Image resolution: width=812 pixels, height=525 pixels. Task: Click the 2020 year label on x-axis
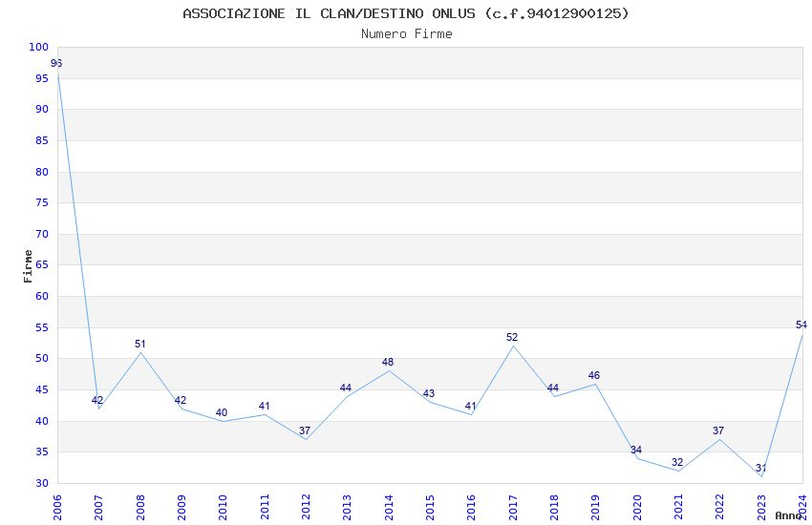[637, 508]
